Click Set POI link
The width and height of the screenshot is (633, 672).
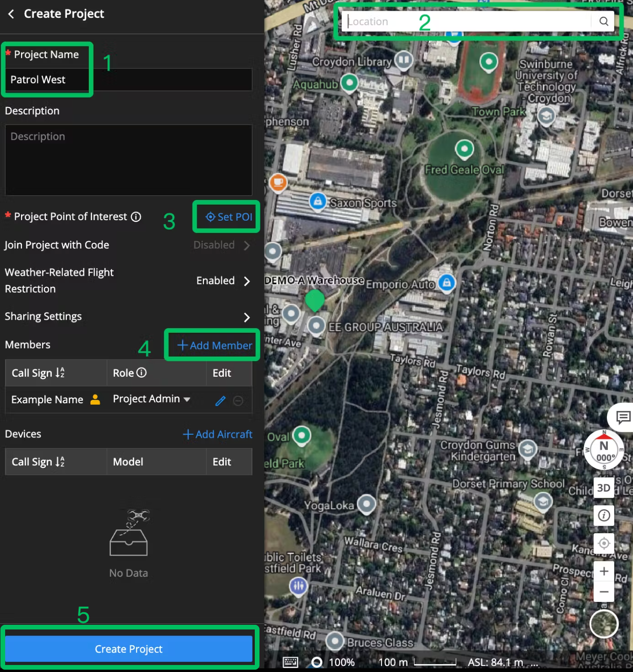click(x=229, y=217)
